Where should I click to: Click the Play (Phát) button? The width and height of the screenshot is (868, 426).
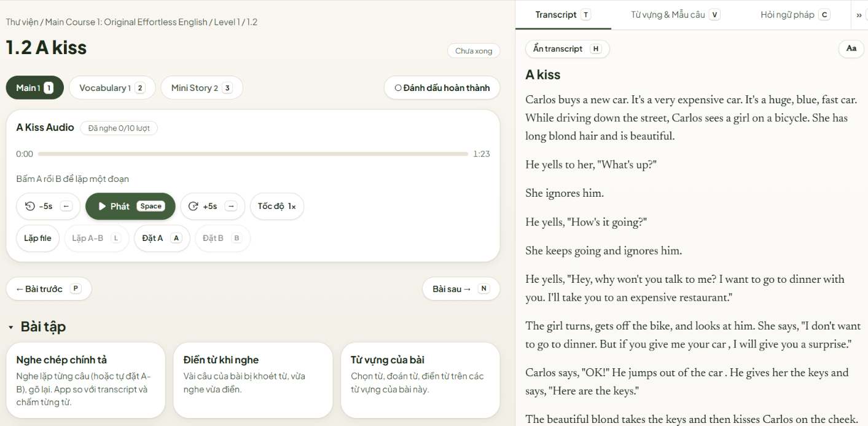click(130, 207)
